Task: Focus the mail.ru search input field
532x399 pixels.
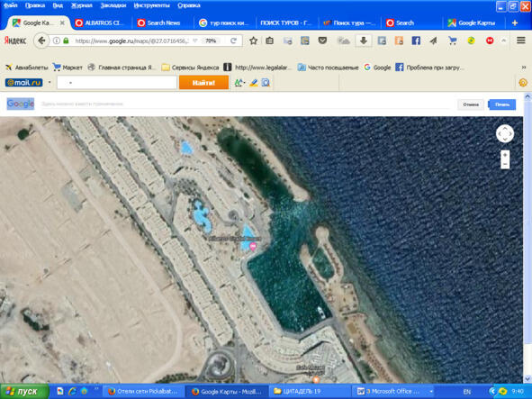Action: 117,83
